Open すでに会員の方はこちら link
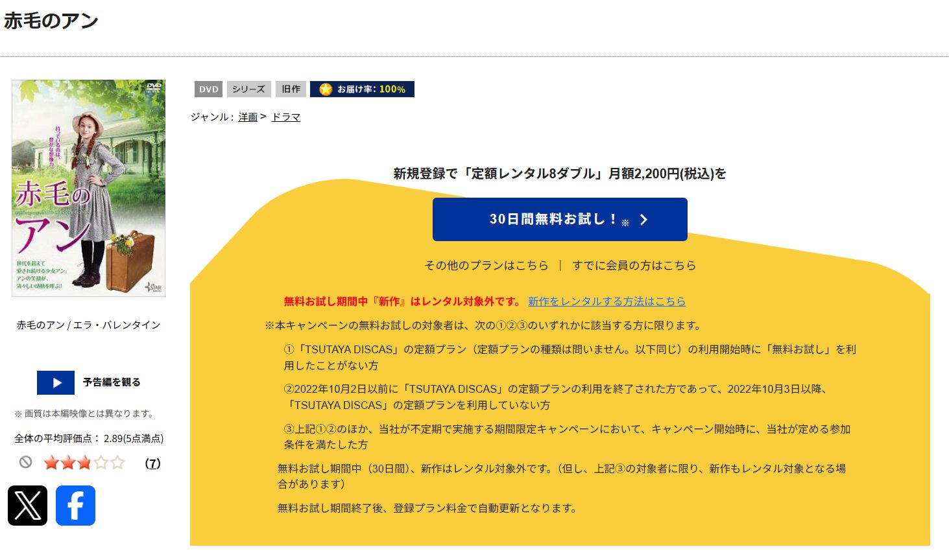949x560 pixels. pos(634,265)
